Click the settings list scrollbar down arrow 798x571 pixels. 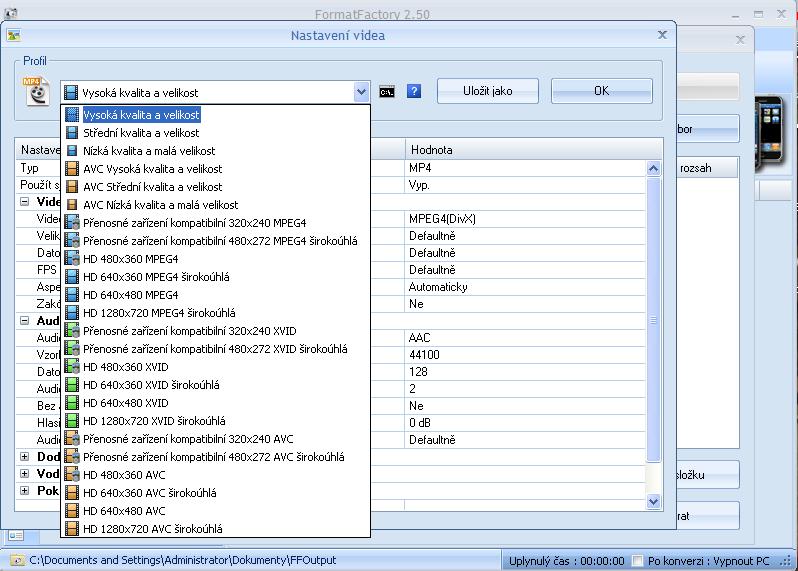654,501
